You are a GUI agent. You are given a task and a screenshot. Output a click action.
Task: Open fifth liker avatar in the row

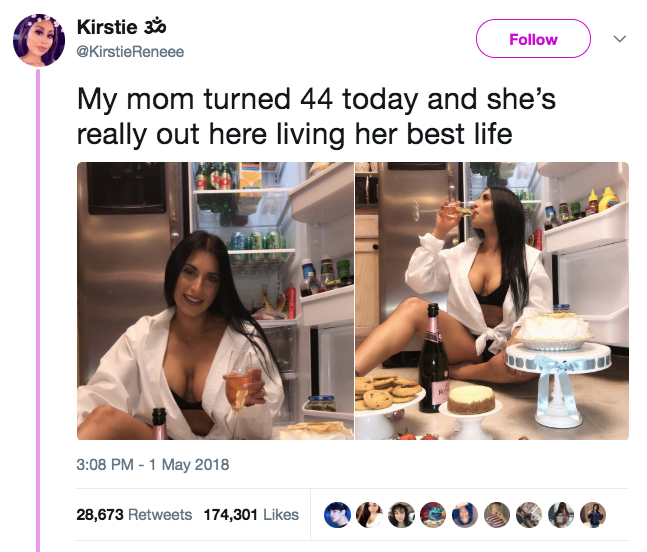(x=465, y=515)
